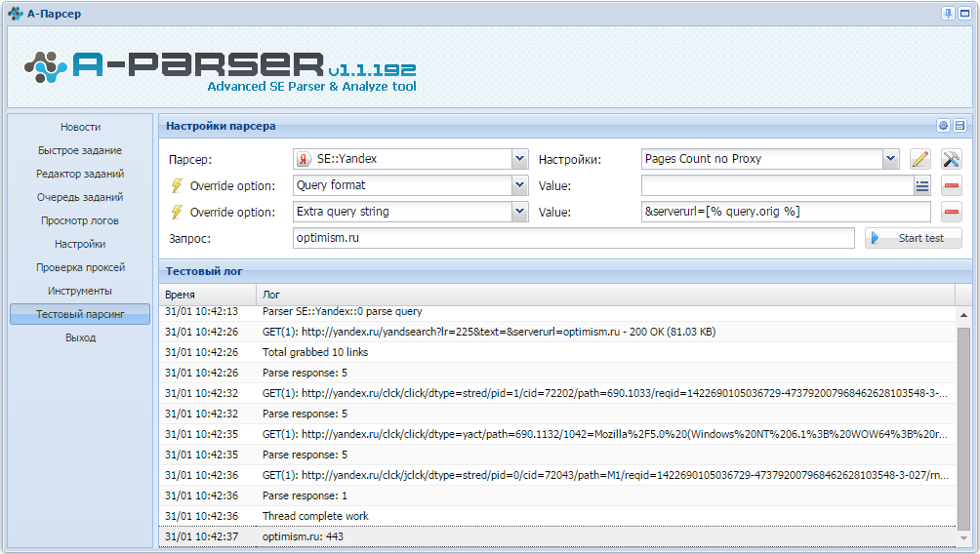This screenshot has width=980, height=554.
Task: Click the gear icon in Настройки парсера header
Action: pos(943,126)
